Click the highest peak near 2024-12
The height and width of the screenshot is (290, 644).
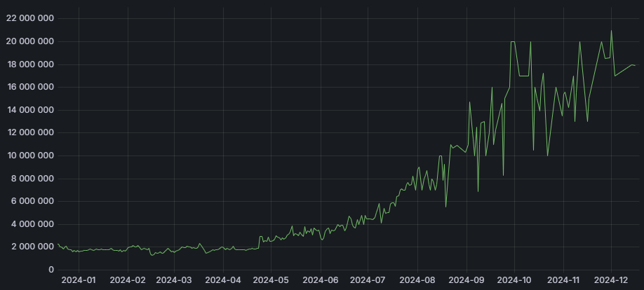click(611, 30)
